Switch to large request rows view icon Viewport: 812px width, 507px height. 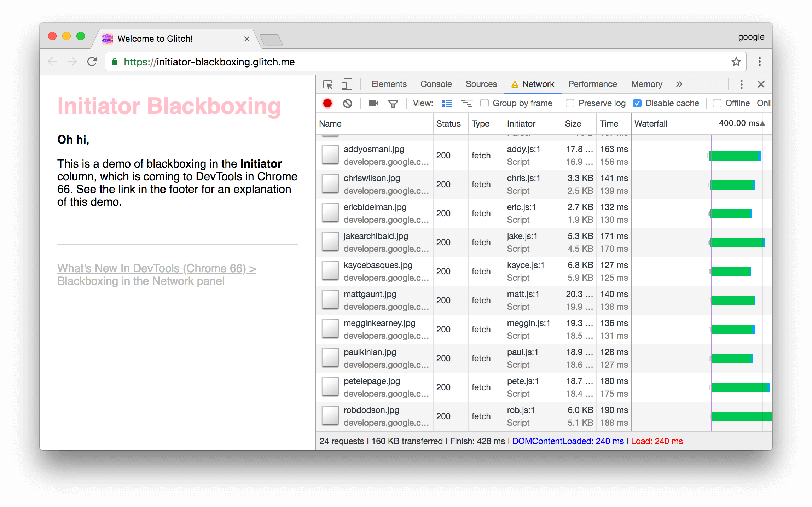[x=447, y=103]
